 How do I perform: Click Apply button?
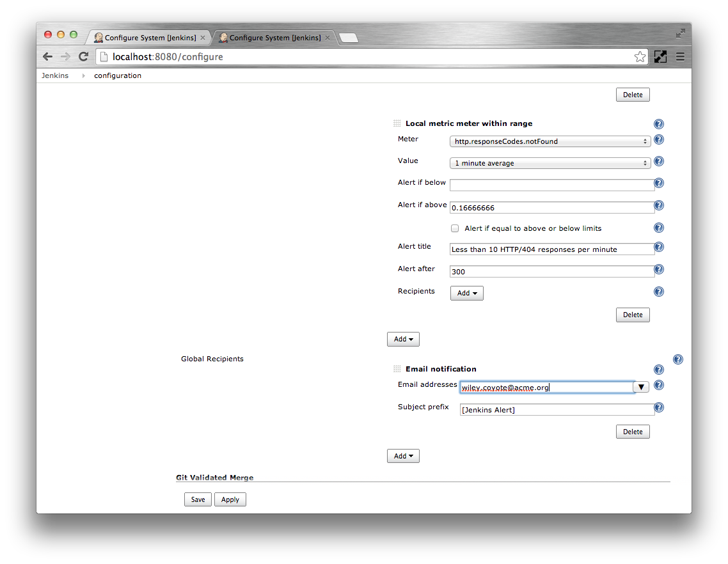tap(230, 499)
